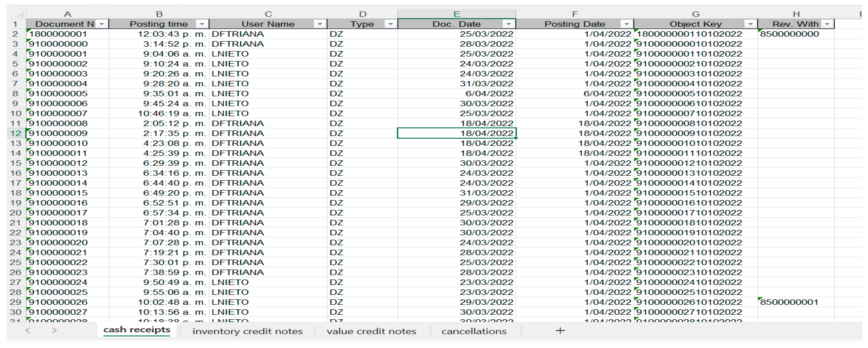Open the Posting Date filter dropdown

[626, 24]
